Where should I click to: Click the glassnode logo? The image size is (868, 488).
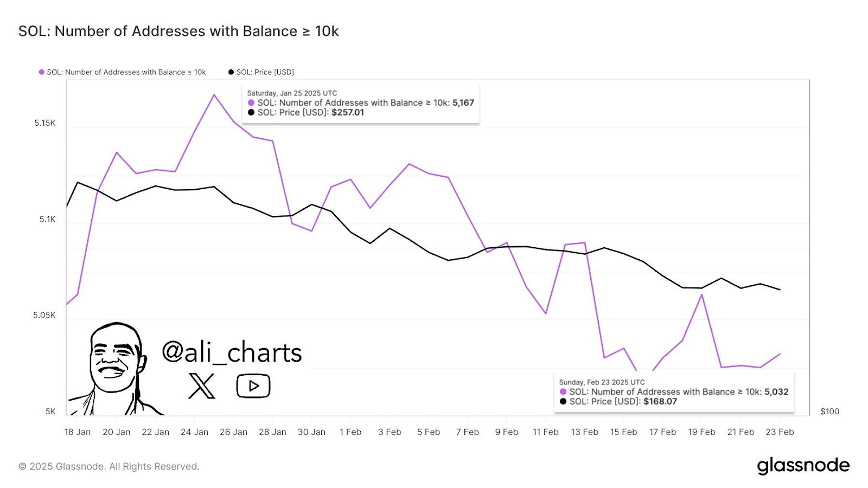803,466
